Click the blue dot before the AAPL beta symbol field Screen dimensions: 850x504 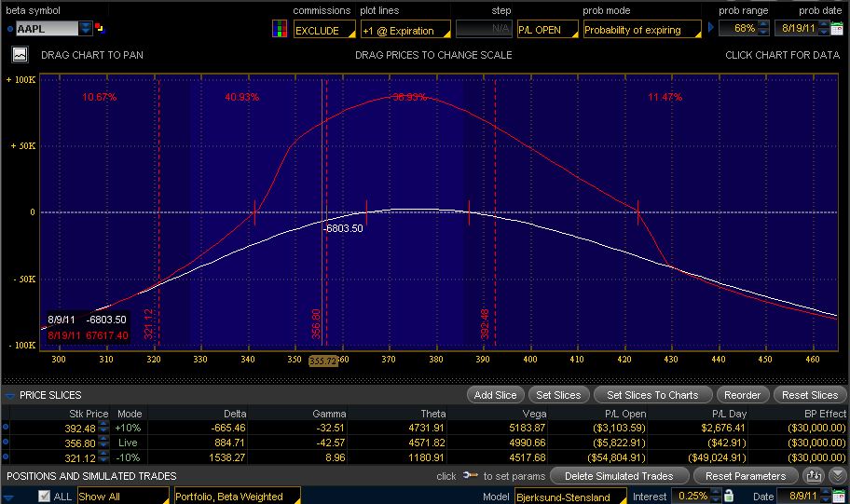(x=9, y=29)
